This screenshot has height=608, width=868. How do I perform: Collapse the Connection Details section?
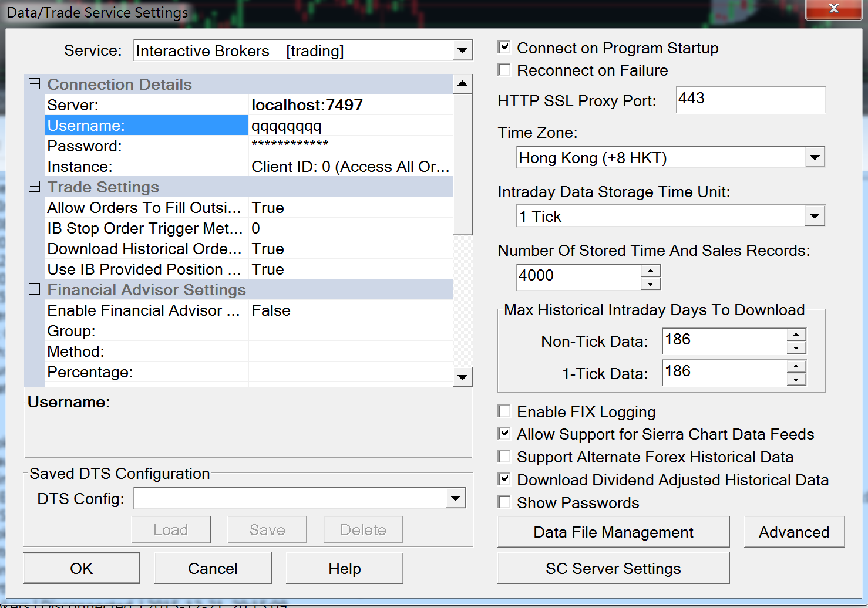pos(35,84)
